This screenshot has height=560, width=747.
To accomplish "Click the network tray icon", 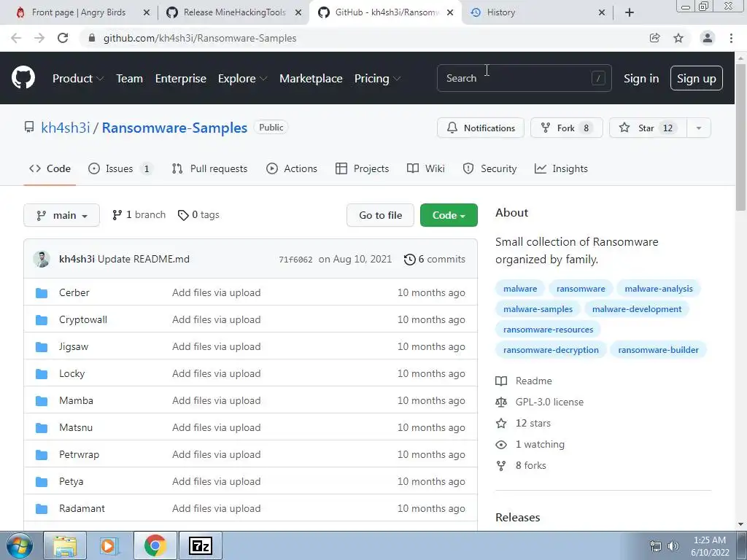I will [656, 546].
